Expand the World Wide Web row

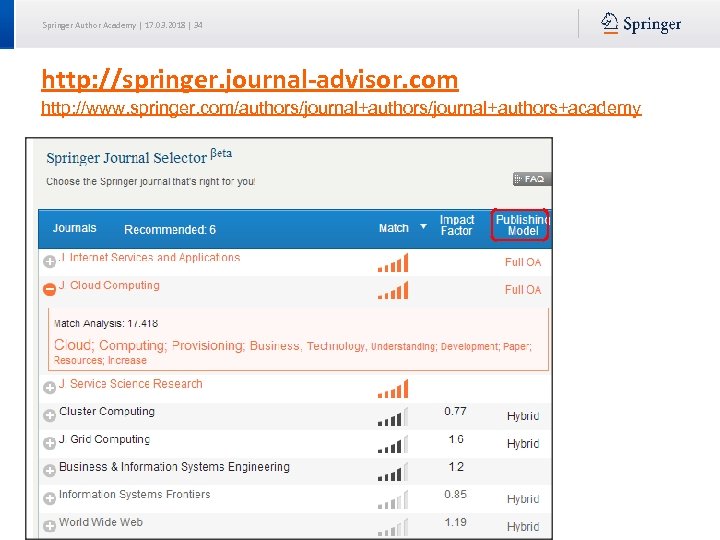tap(50, 526)
